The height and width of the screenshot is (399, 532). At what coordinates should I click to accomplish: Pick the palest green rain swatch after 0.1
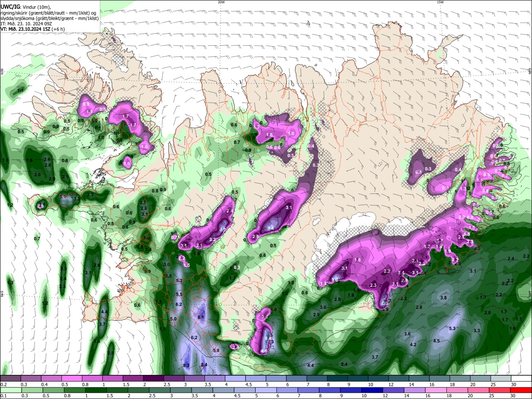point(11,390)
